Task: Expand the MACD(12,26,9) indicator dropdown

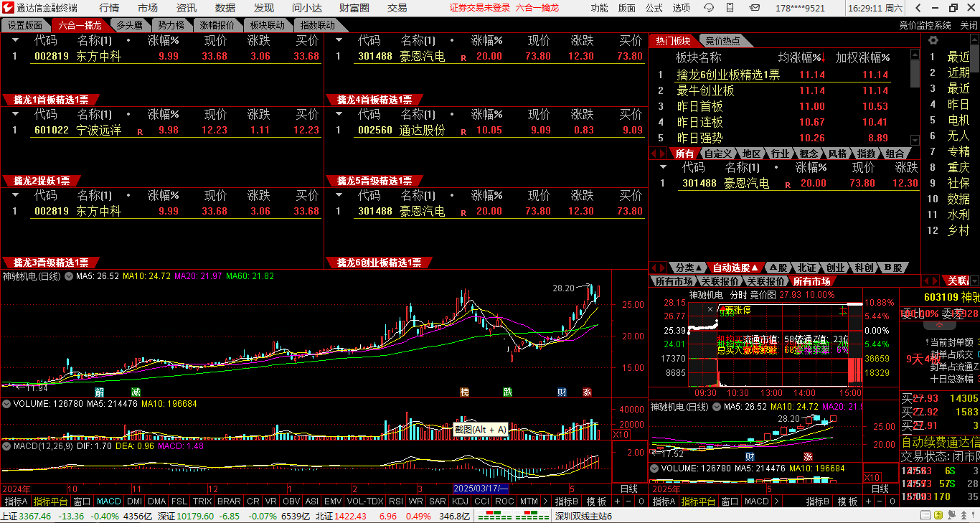Action: [x=6, y=446]
